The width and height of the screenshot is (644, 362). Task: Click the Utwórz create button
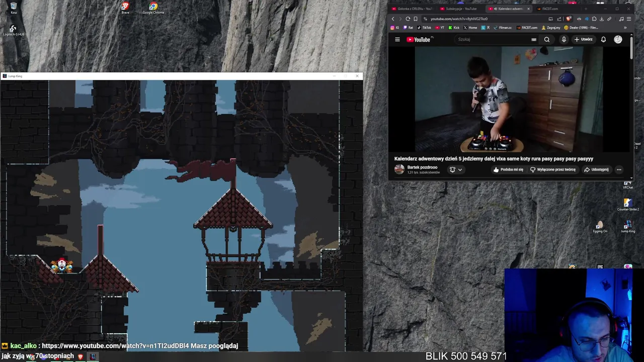[x=584, y=40]
